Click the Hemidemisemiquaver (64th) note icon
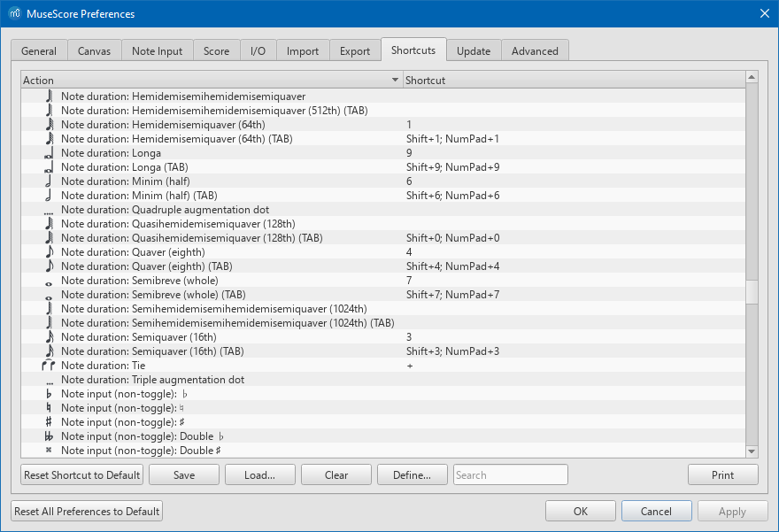The height and width of the screenshot is (532, 779). point(50,124)
